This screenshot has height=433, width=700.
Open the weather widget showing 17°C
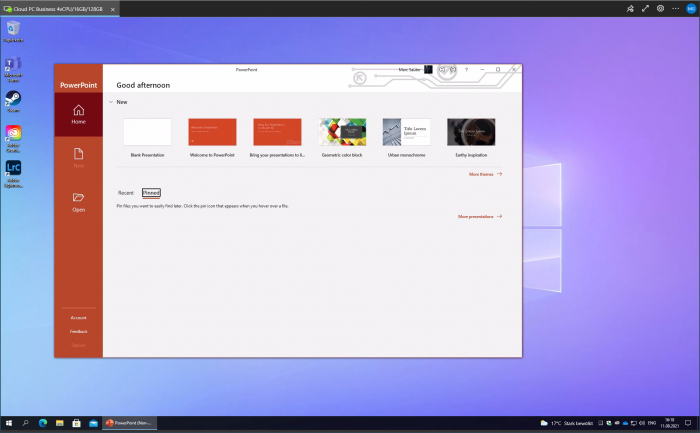tap(567, 423)
